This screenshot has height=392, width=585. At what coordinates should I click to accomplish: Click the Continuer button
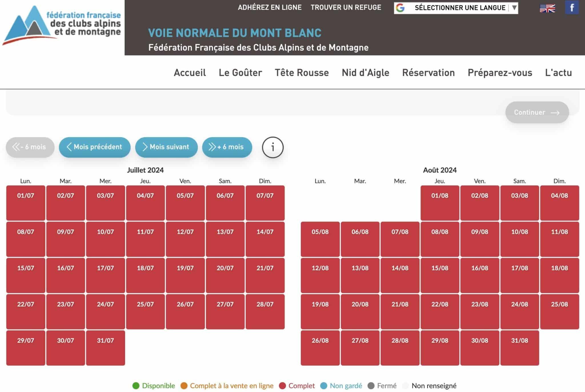pyautogui.click(x=537, y=112)
